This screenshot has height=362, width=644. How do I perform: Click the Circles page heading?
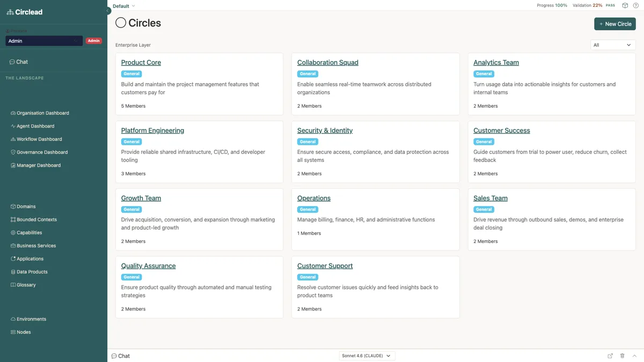pos(144,23)
